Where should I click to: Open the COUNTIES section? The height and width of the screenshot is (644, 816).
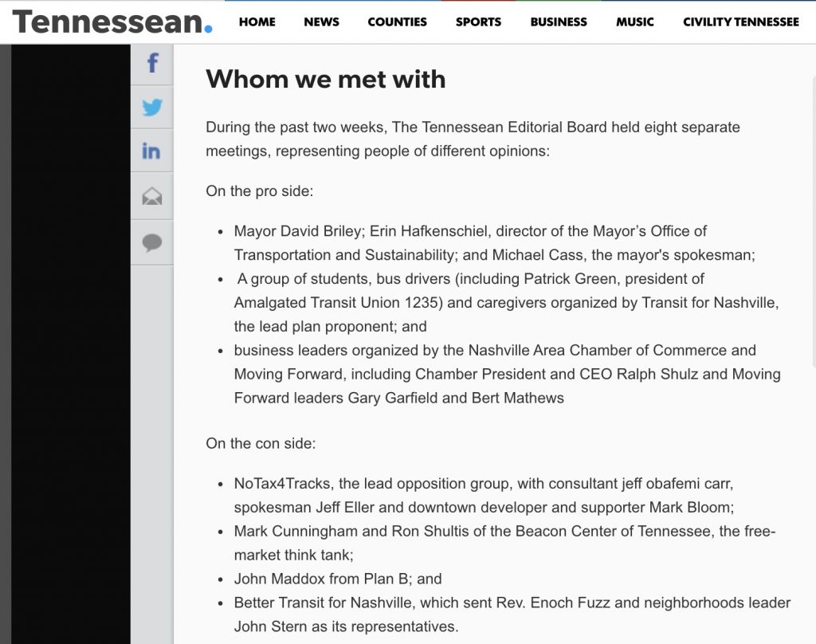click(397, 22)
